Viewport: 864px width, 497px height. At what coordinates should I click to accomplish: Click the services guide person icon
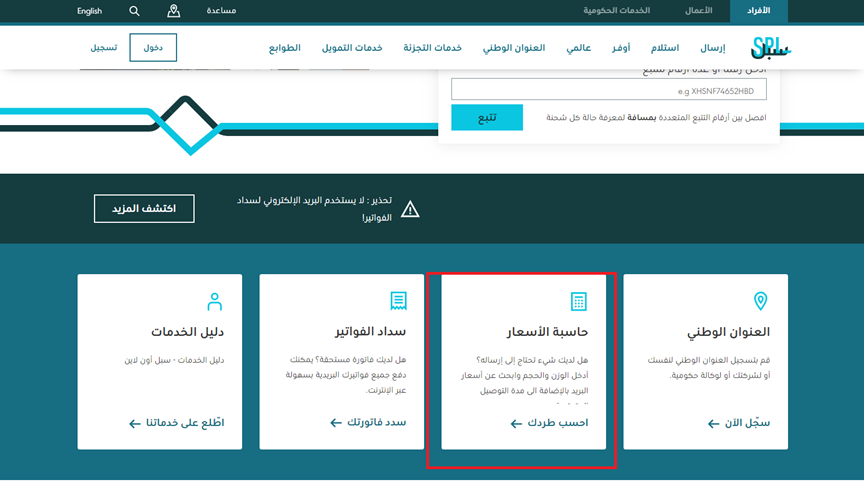(214, 301)
